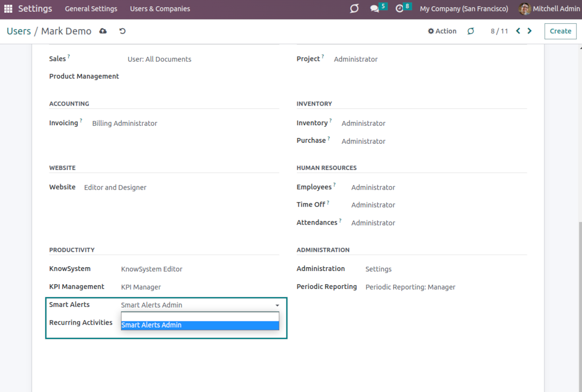Click KPI Manager value
Viewport: 582px width, 392px height.
[141, 287]
